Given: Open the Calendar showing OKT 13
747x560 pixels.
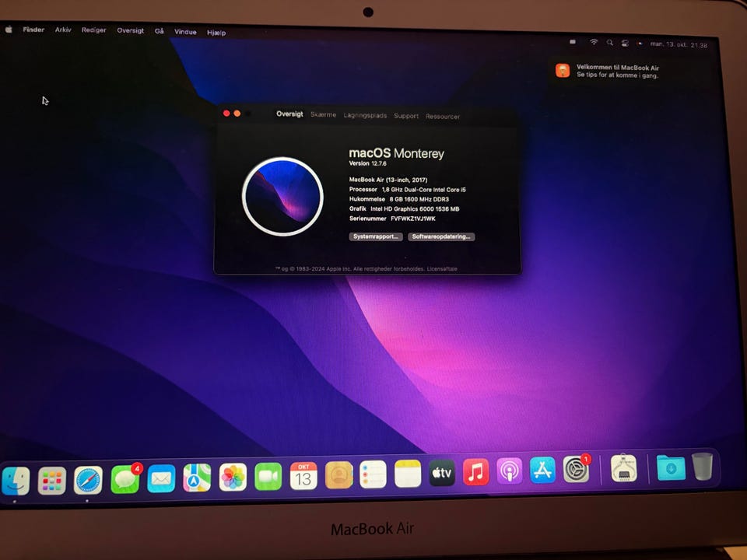Looking at the screenshot, I should click(x=303, y=476).
